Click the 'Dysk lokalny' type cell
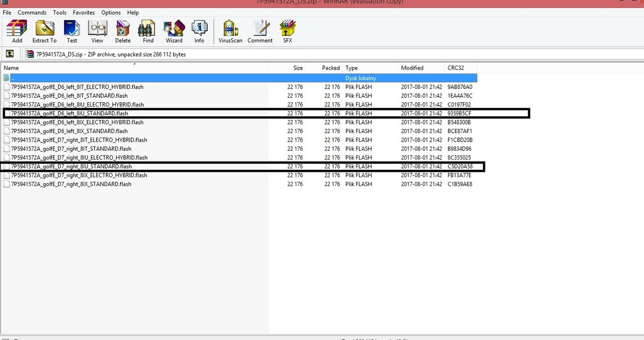The image size is (644, 340). (361, 78)
